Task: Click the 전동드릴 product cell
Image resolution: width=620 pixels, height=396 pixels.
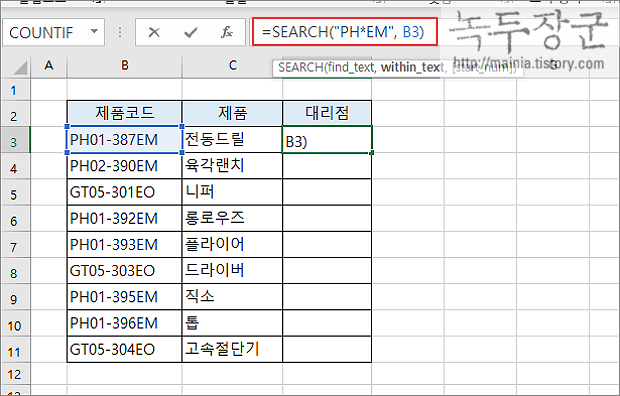Action: click(x=232, y=140)
